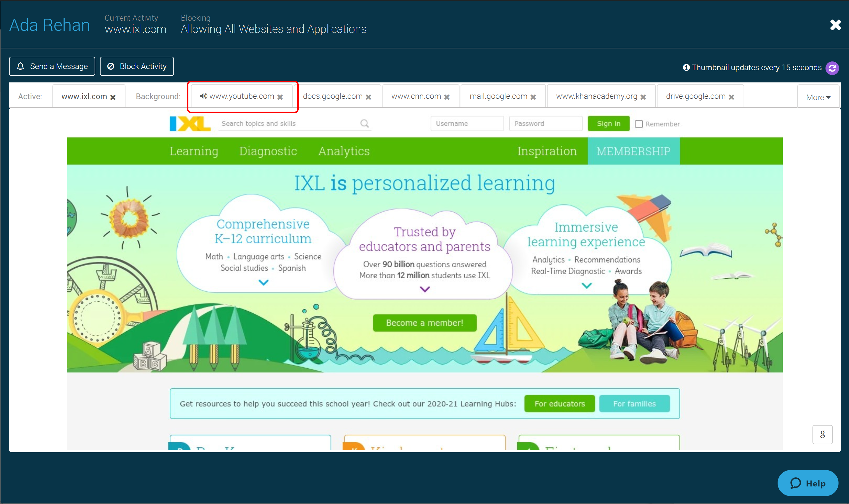Close the docs.google.com tab

(368, 97)
